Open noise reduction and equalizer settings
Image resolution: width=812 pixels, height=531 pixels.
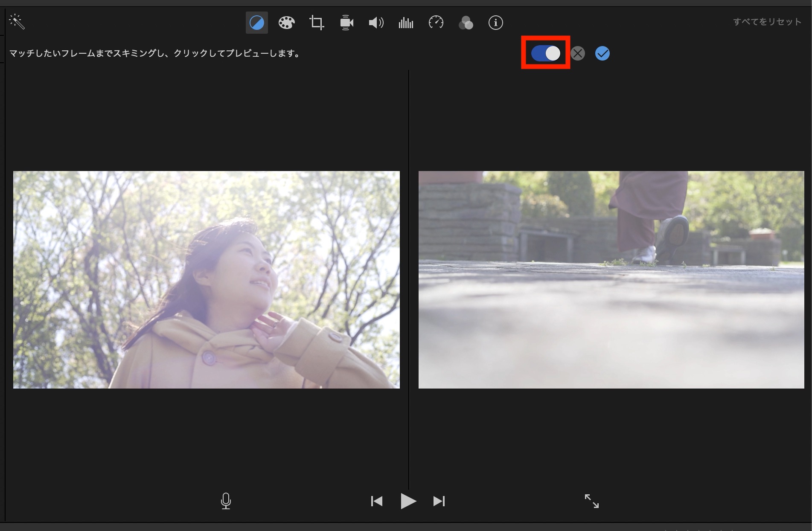406,23
